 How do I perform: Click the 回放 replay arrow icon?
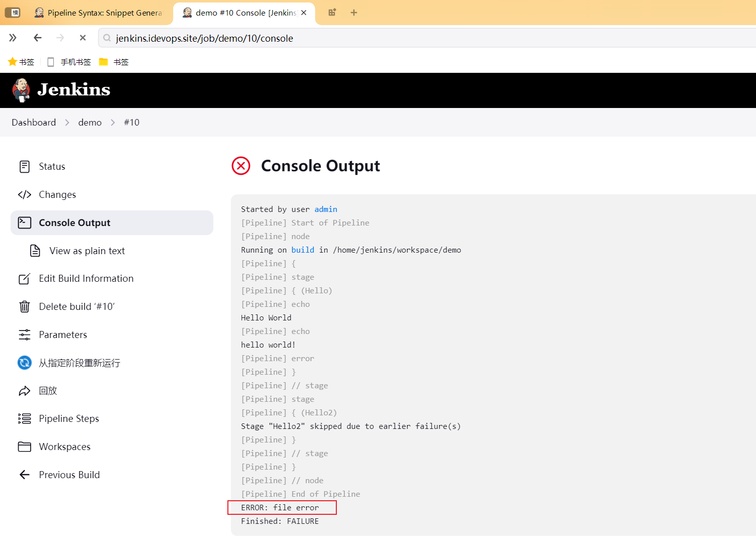[x=25, y=391]
